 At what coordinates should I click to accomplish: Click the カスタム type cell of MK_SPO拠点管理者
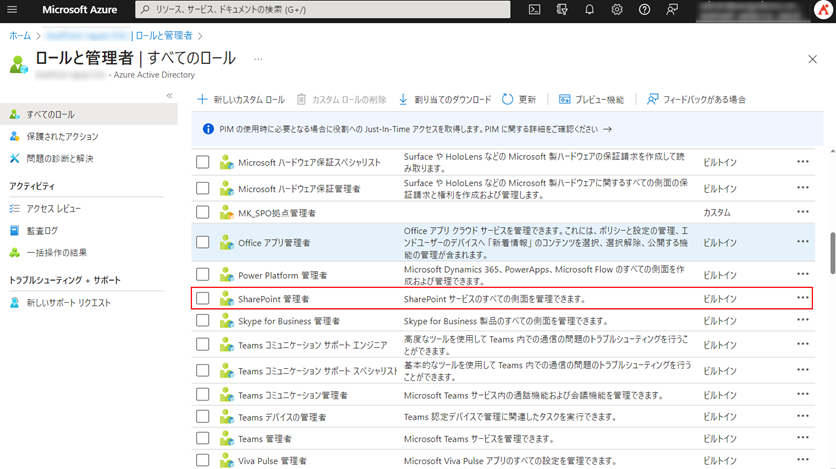tap(717, 213)
